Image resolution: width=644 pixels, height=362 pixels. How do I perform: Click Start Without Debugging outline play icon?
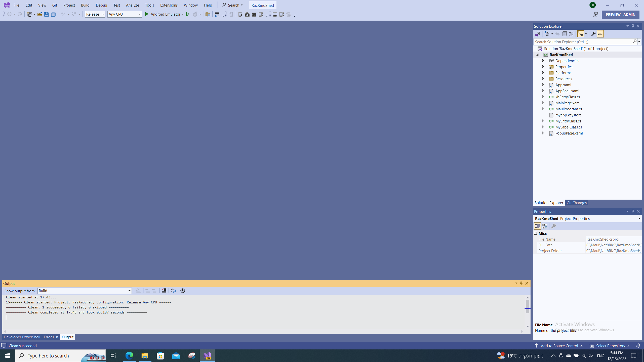pyautogui.click(x=188, y=14)
